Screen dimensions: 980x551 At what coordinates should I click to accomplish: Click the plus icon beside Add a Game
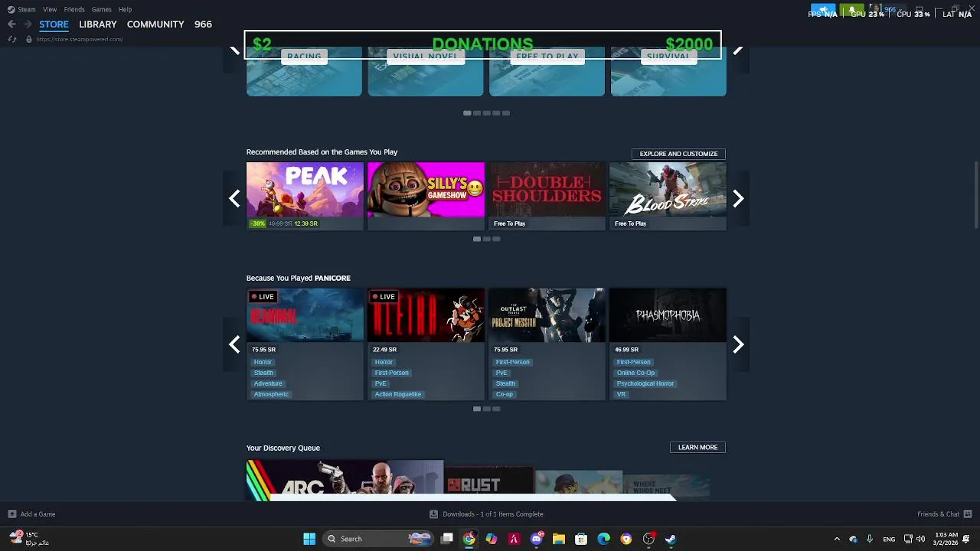pos(11,514)
